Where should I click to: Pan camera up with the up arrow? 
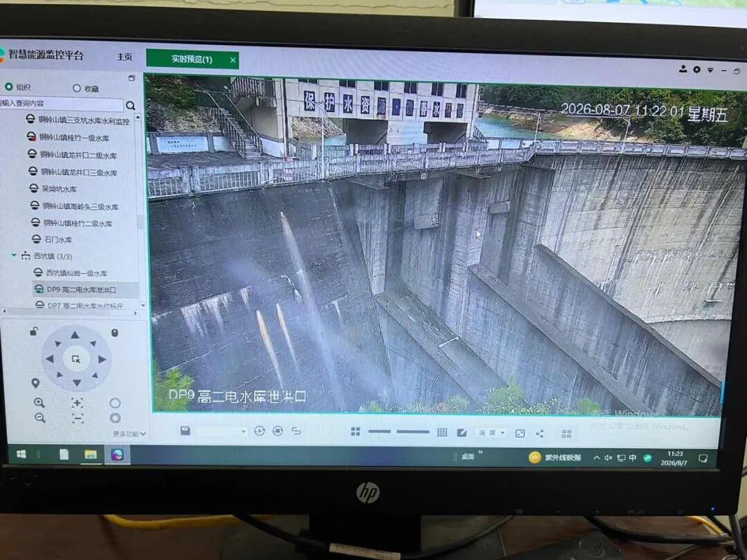click(x=75, y=335)
